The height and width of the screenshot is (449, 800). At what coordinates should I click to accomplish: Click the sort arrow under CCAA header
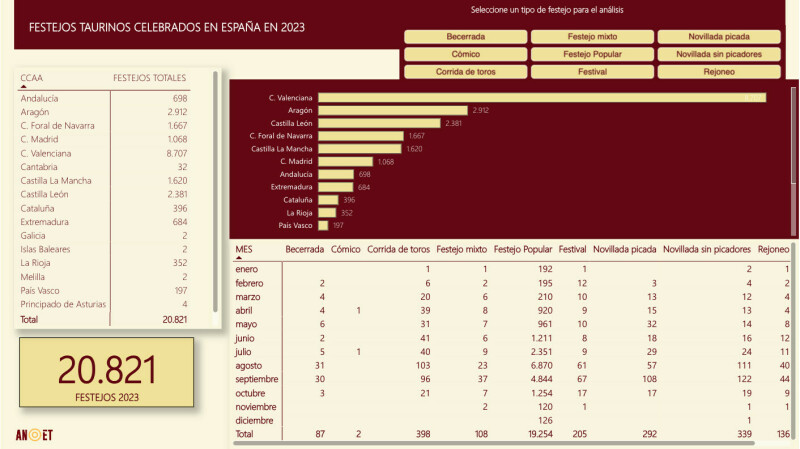click(x=24, y=85)
